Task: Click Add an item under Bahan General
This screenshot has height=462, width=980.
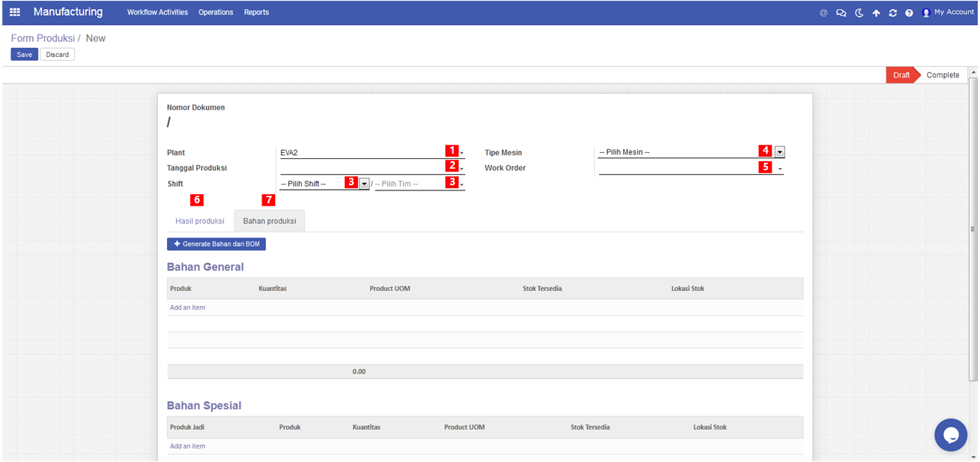Action: click(x=187, y=307)
